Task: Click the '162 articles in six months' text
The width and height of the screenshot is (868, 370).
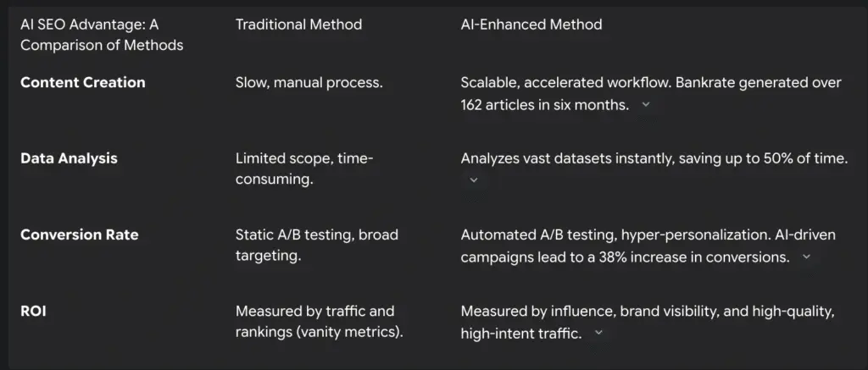Action: click(x=544, y=104)
